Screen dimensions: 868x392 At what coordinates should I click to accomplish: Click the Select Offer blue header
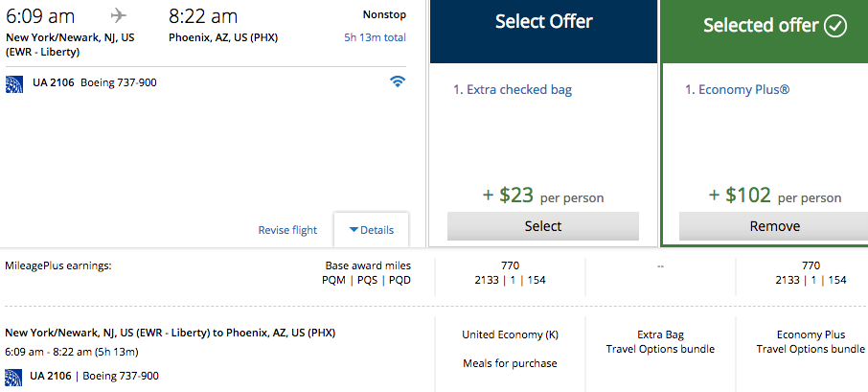point(543,32)
